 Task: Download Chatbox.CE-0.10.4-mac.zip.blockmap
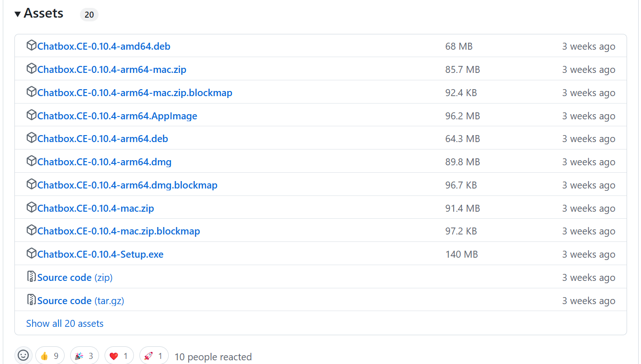pos(119,231)
